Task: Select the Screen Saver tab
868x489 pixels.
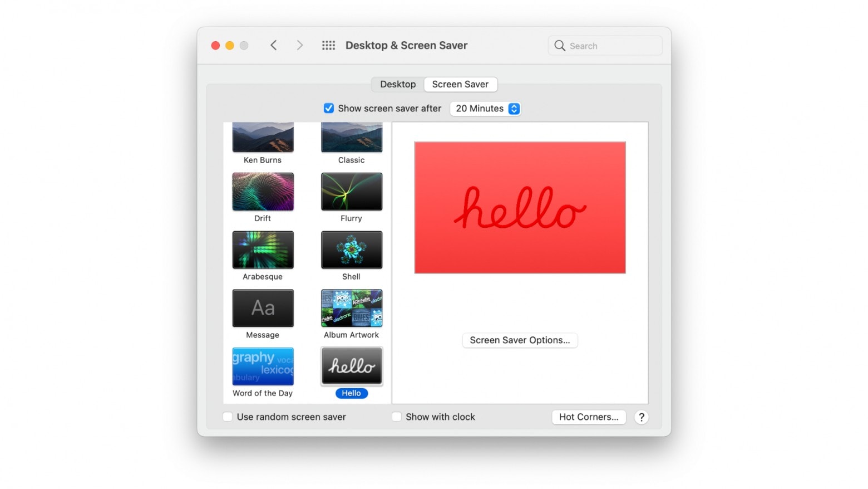Action: 460,84
